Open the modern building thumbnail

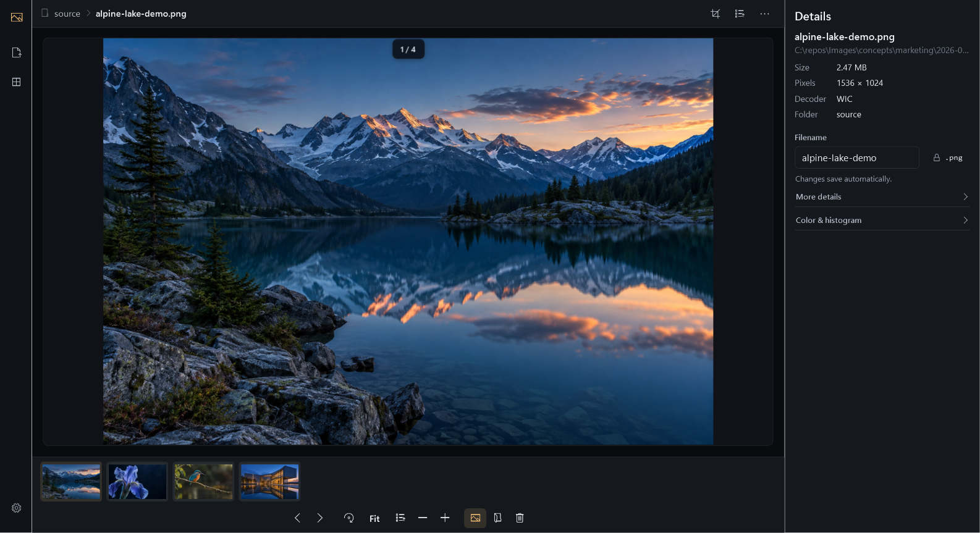click(269, 482)
